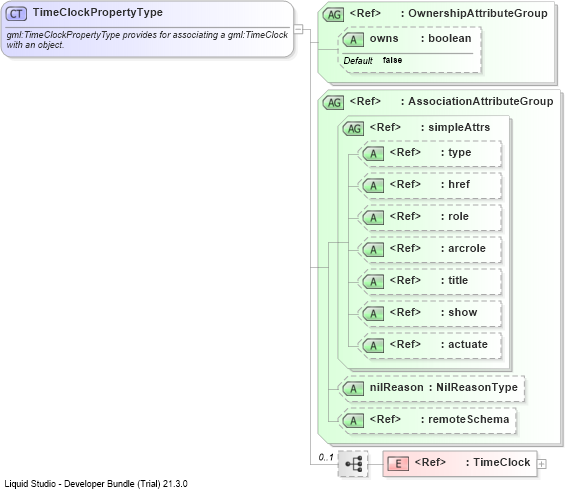This screenshot has width=566, height=489.
Task: Collapse the TimeClockPropertyType node
Action: click(299, 29)
